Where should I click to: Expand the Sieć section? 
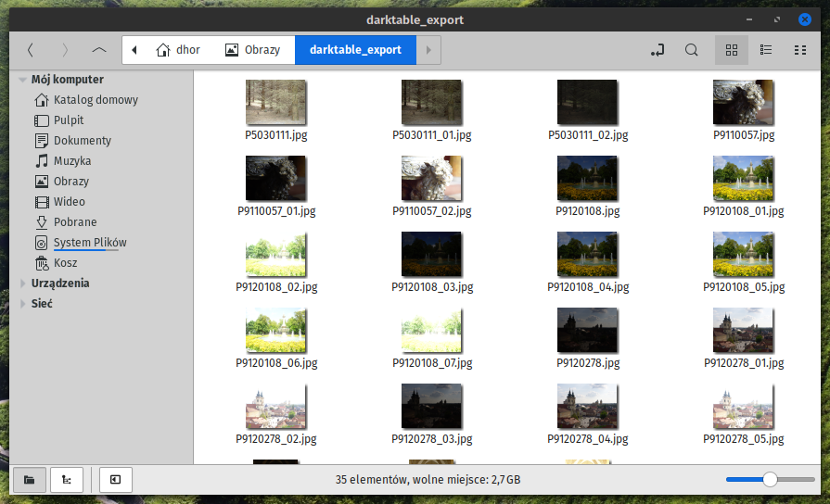click(x=23, y=304)
